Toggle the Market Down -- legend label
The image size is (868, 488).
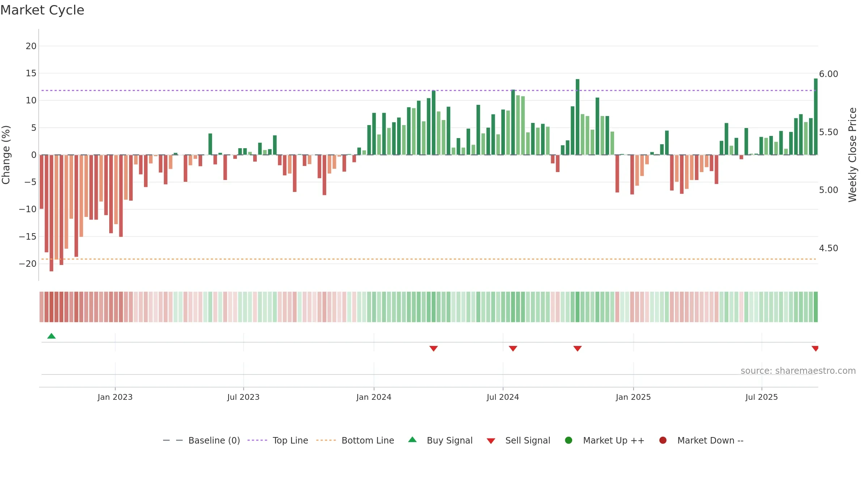point(710,440)
